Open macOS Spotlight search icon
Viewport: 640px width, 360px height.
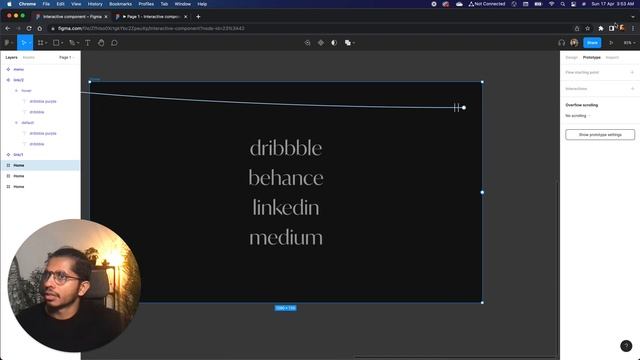pos(563,4)
